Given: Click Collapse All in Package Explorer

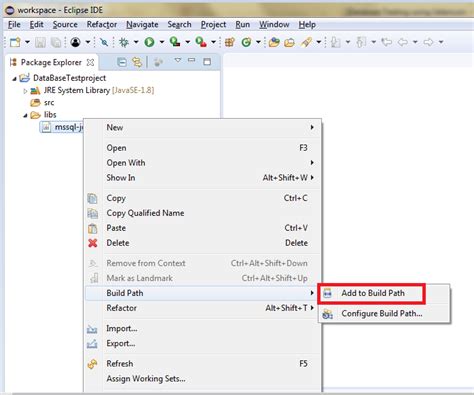Looking at the screenshot, I should (122, 62).
